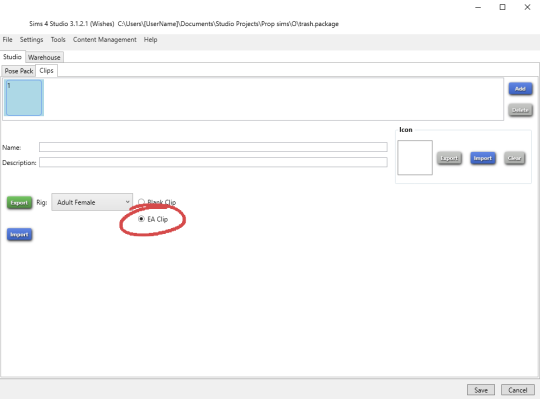This screenshot has width=540, height=399.
Task: Select the Blank Clip radio button
Action: pos(141,202)
